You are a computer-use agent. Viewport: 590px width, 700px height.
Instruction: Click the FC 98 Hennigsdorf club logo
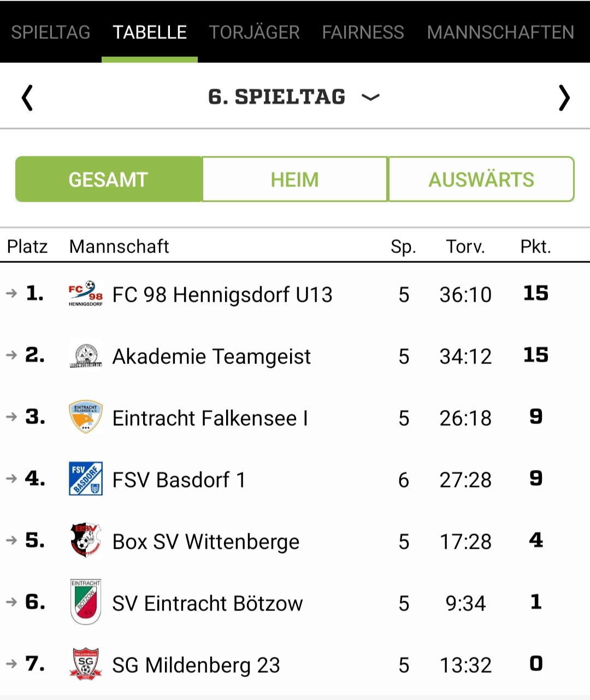[85, 294]
